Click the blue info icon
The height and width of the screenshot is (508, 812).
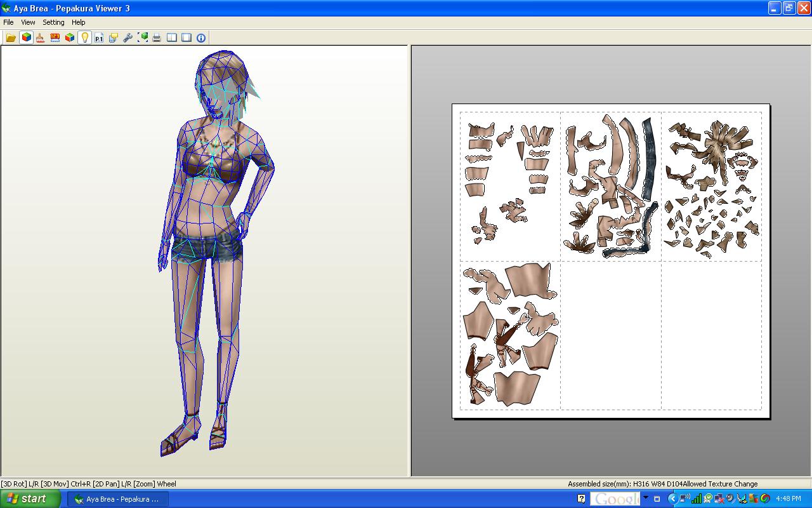click(201, 38)
